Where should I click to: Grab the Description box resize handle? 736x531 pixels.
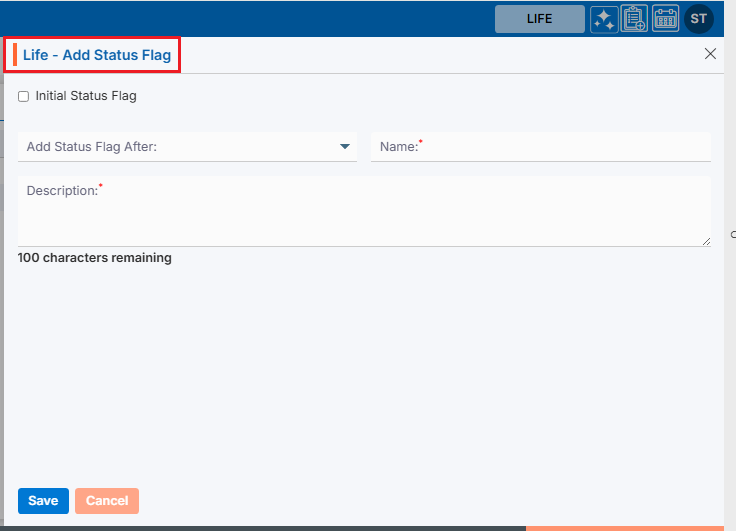tap(706, 241)
